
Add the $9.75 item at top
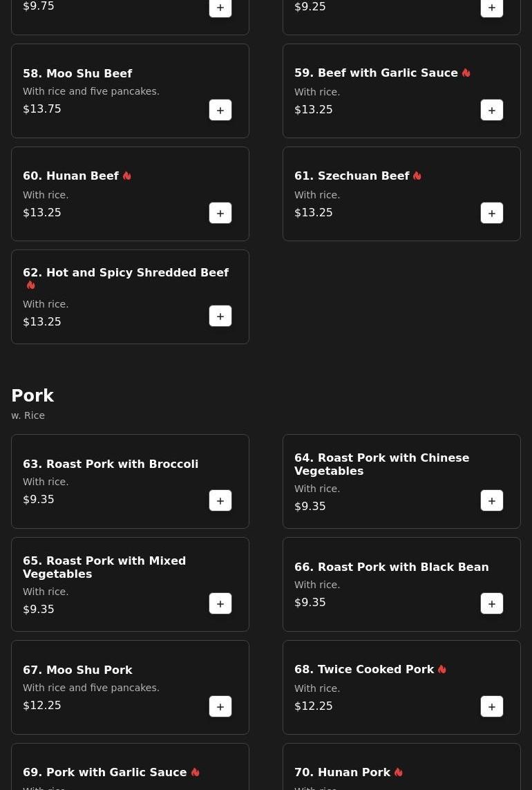pyautogui.click(x=220, y=8)
